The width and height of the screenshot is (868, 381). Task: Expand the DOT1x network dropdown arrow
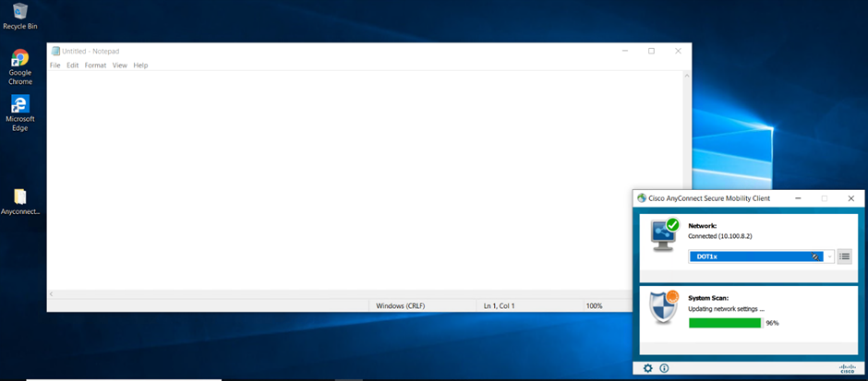tap(829, 256)
